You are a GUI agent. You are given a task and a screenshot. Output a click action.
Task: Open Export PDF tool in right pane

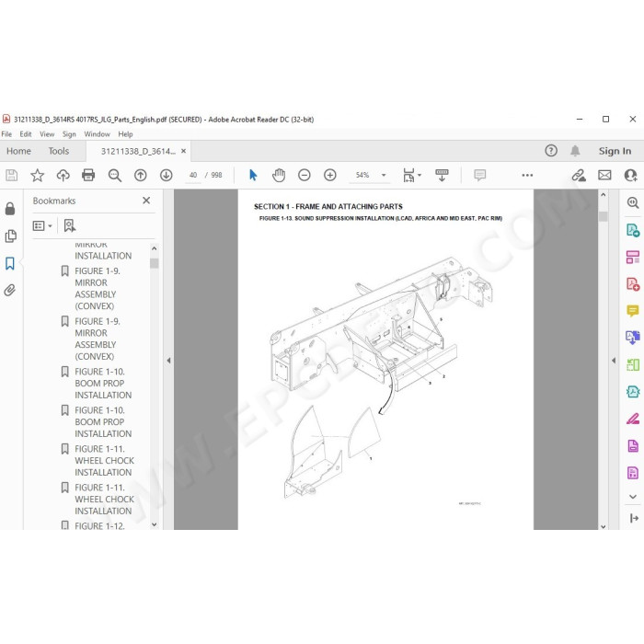click(x=633, y=230)
